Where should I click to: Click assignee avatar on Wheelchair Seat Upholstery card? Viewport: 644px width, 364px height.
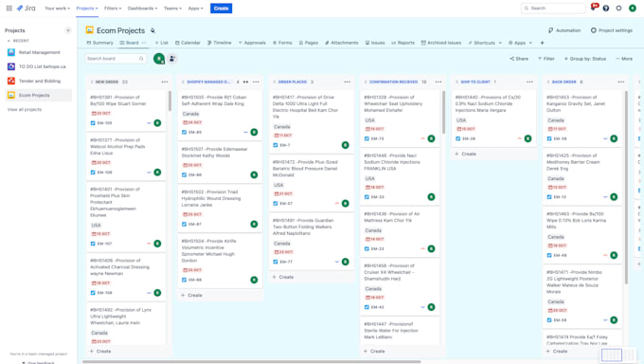coord(431,138)
